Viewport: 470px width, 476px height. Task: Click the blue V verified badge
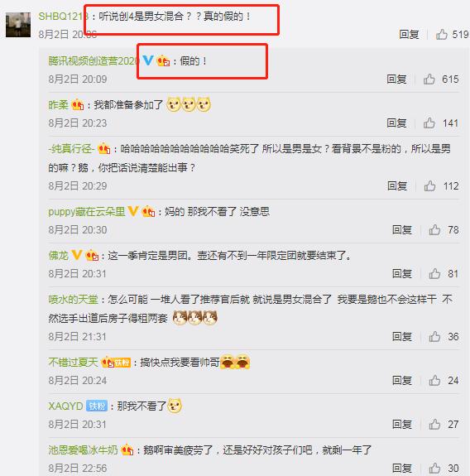(x=148, y=60)
